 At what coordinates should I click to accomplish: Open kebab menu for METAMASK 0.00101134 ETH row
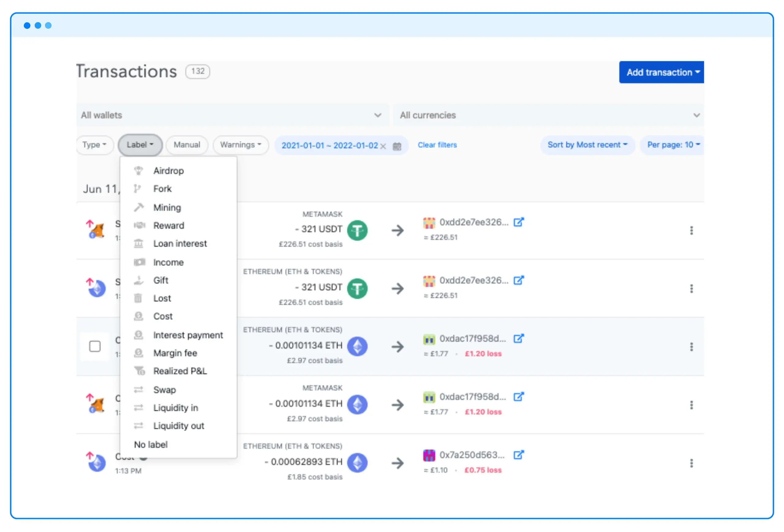(691, 405)
